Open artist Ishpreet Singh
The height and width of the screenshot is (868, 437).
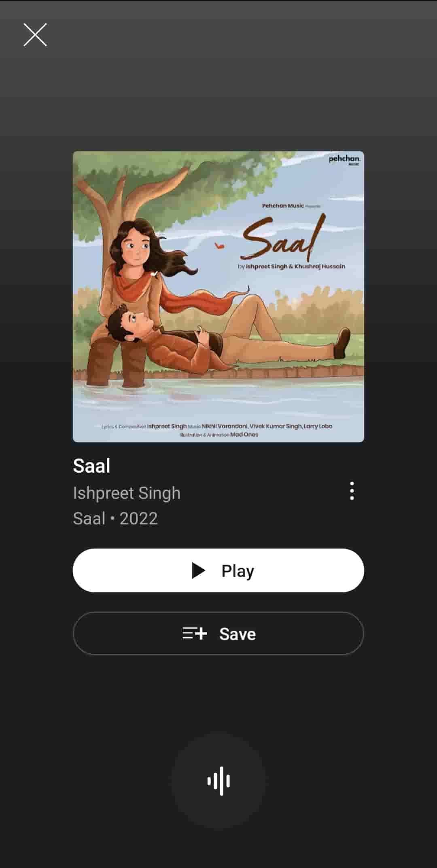[x=127, y=493]
